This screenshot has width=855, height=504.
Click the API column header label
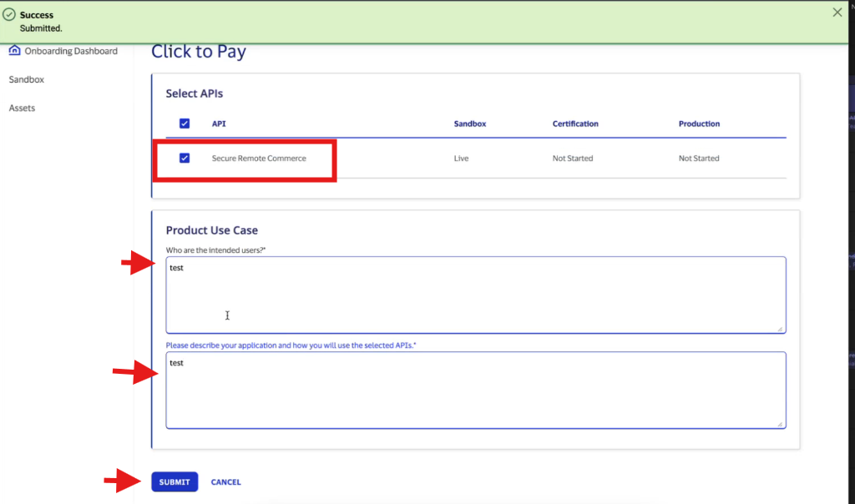point(218,123)
